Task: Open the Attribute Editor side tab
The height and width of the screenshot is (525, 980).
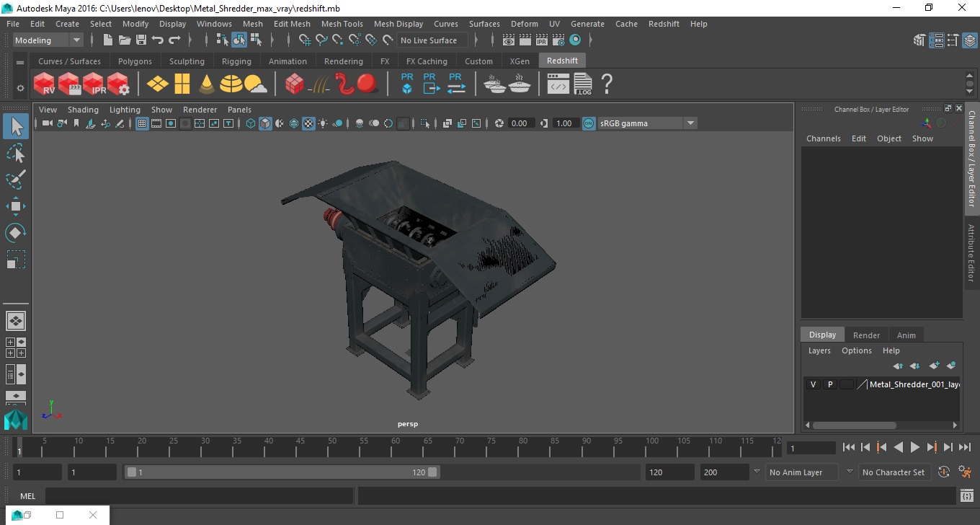Action: pos(971,252)
